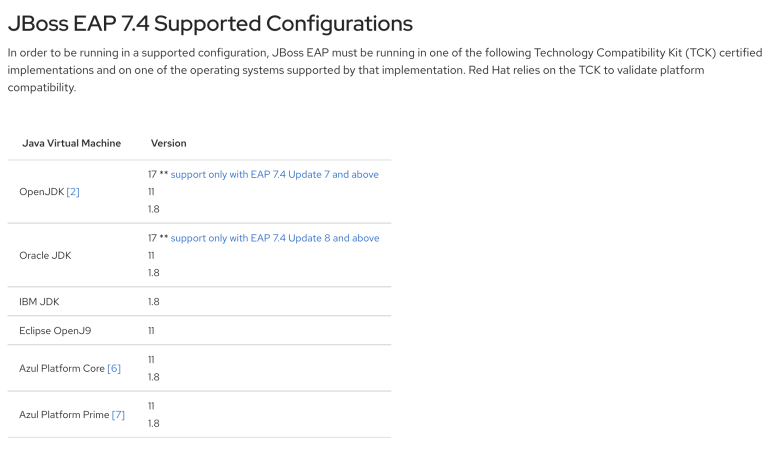768x451 pixels.
Task: Select the Oracle JDK row label
Action: coord(45,256)
